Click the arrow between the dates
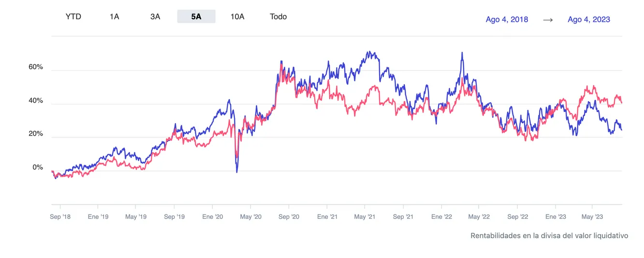The image size is (644, 258). (x=548, y=19)
